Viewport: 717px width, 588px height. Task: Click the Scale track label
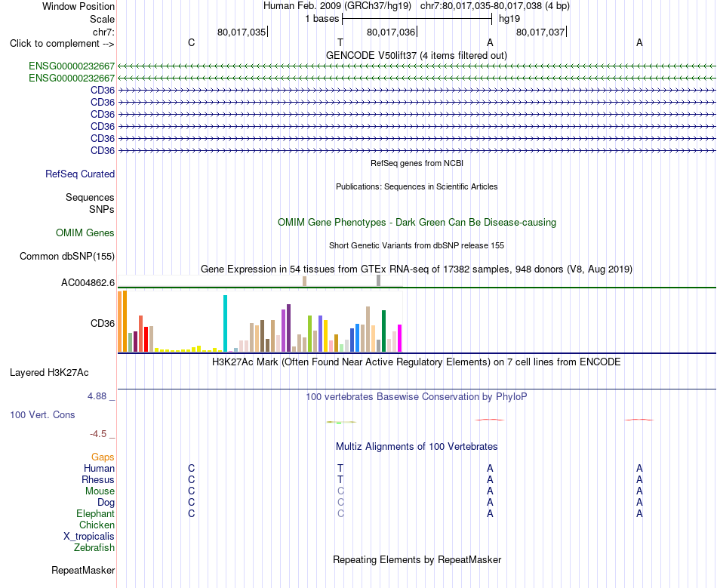pyautogui.click(x=102, y=19)
